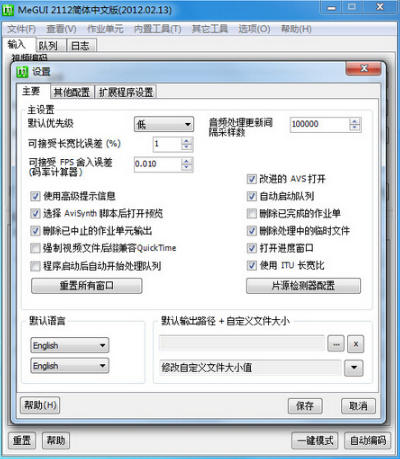Enable 强制视频文件后缀兼容QuickTime checkbox
Image resolution: width=400 pixels, height=459 pixels.
(35, 248)
